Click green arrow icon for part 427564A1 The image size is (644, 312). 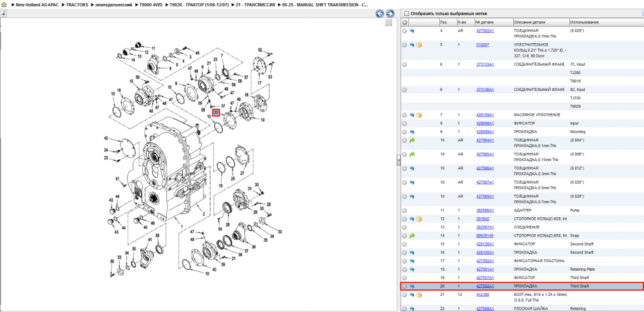coord(412,140)
